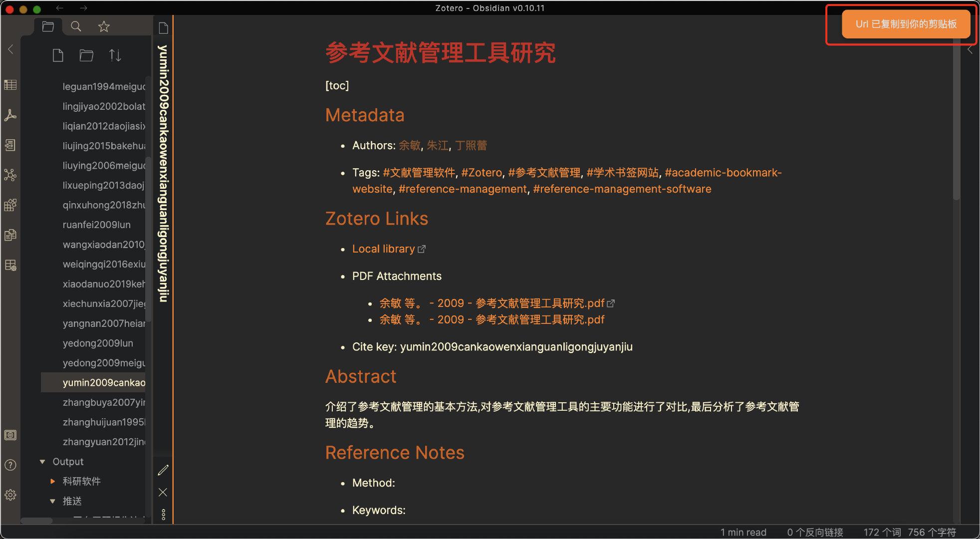980x539 pixels.
Task: Open the file explorer tab
Action: 48,26
